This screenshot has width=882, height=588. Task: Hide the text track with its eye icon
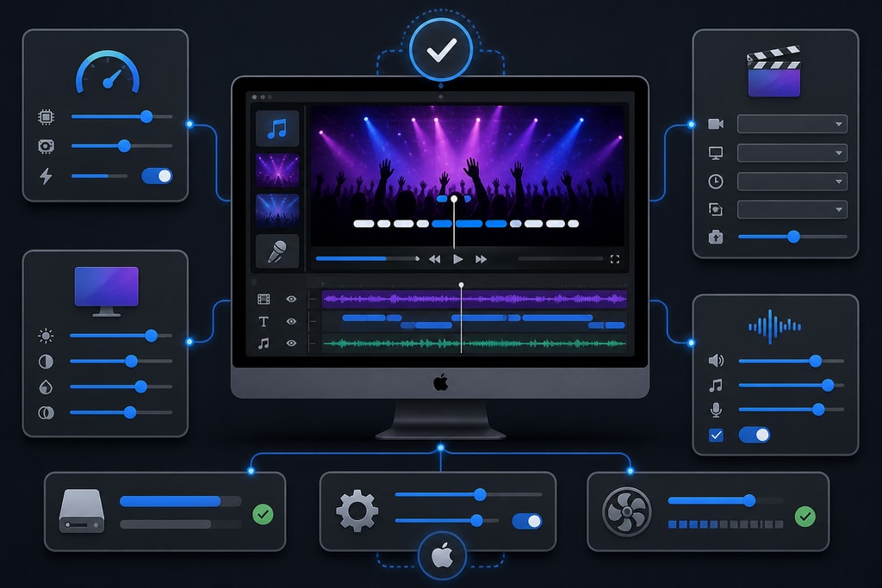(x=291, y=321)
